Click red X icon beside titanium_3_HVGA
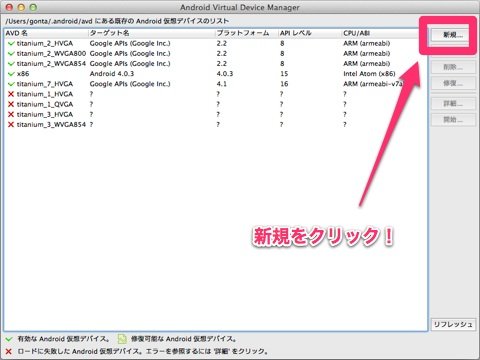The image size is (480, 360). click(11, 114)
